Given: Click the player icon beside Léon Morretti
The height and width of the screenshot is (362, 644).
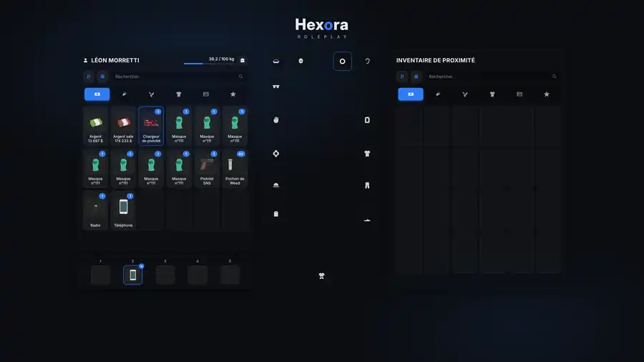Looking at the screenshot, I should click(85, 60).
